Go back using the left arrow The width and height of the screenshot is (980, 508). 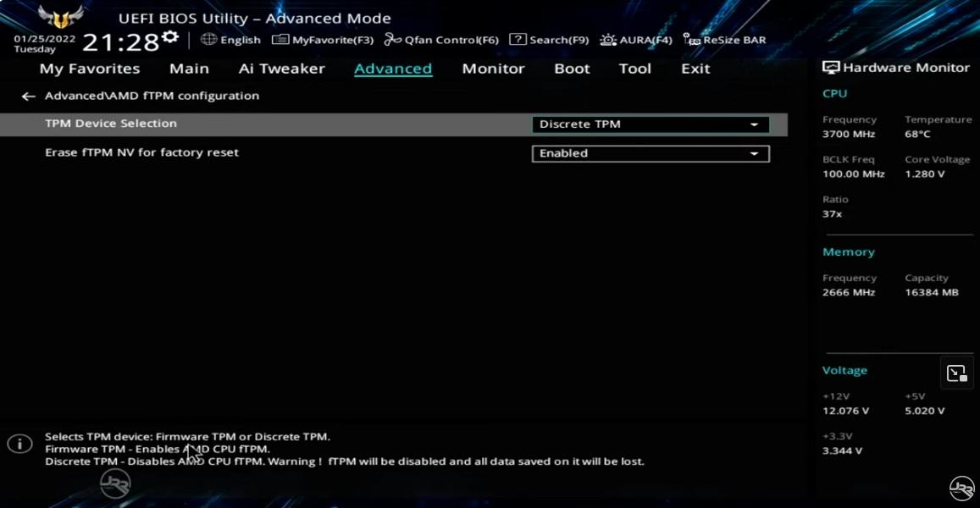[28, 97]
